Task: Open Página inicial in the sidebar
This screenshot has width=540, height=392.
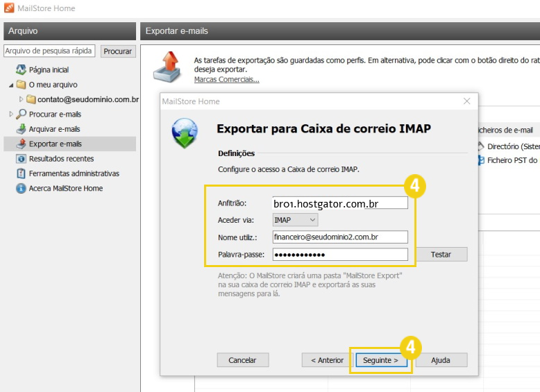Action: click(x=49, y=70)
